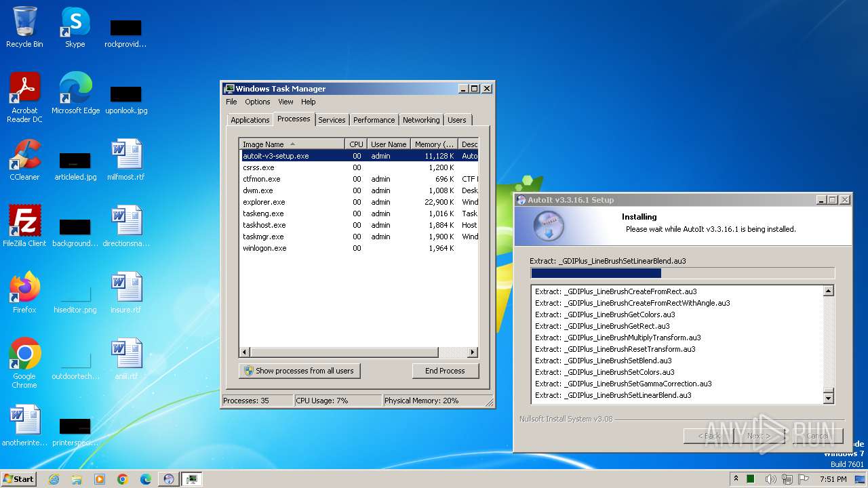Screen dimensions: 868x488
Task: Click the End Process button
Action: tap(445, 371)
